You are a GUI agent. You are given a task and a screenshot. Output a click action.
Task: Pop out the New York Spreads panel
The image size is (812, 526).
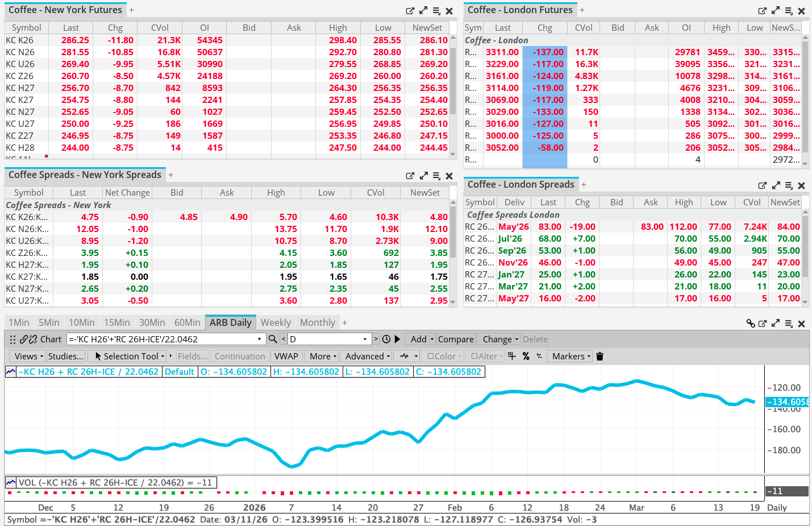click(x=410, y=176)
